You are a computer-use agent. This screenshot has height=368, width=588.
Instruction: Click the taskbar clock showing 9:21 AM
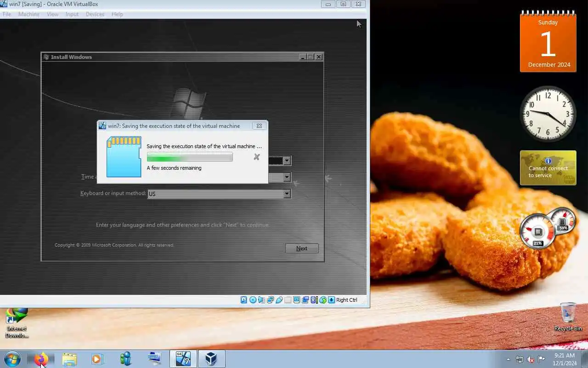[565, 359]
